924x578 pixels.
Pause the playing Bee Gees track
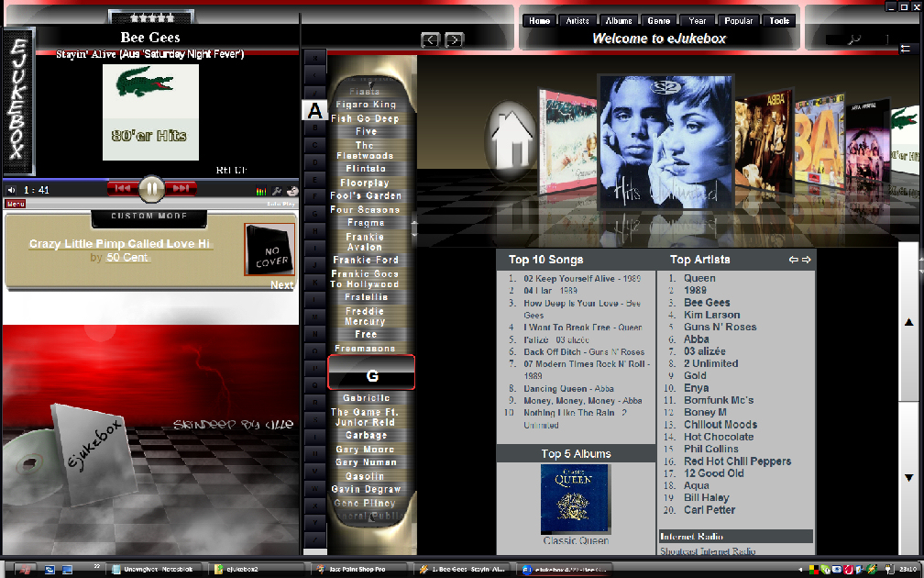[151, 189]
